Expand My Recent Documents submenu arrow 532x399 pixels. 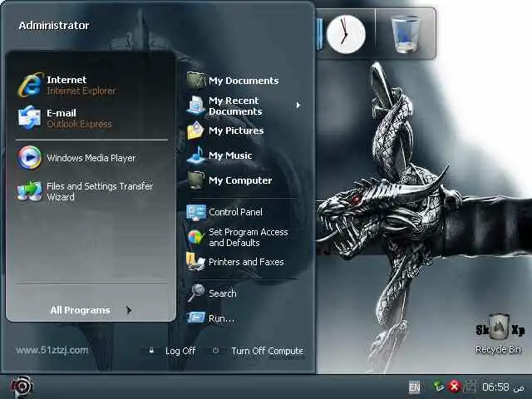(298, 106)
